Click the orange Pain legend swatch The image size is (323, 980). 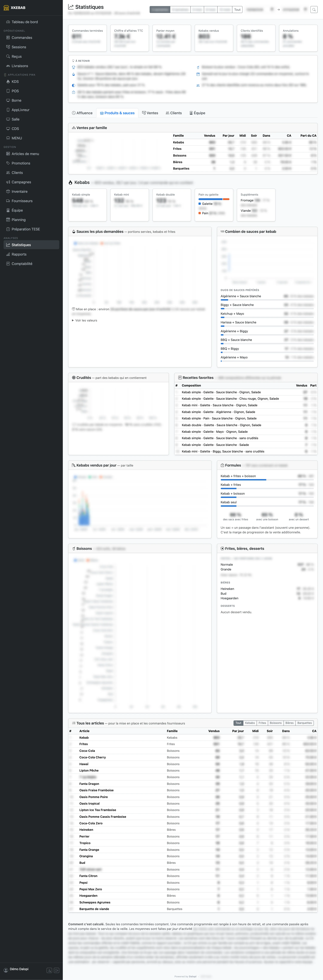tap(200, 213)
